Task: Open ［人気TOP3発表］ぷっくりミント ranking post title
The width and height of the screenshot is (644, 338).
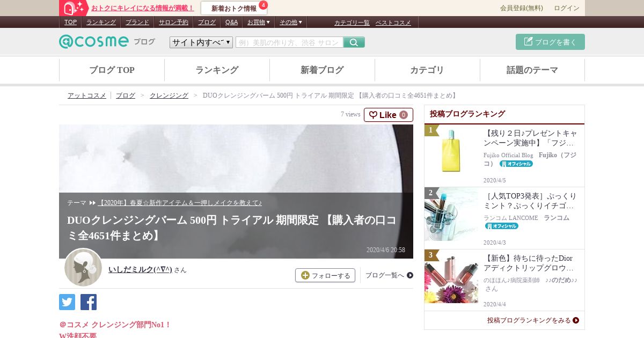Action: [530, 201]
